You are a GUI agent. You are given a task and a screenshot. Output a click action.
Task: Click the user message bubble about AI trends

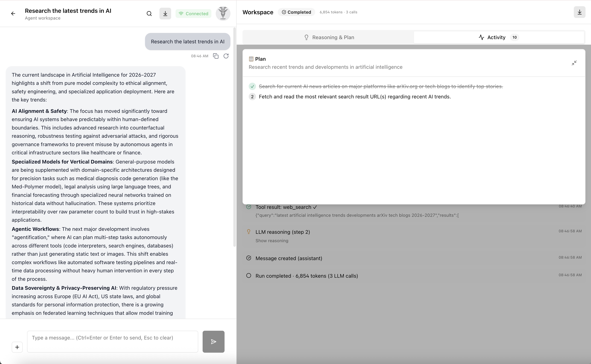[x=188, y=42]
